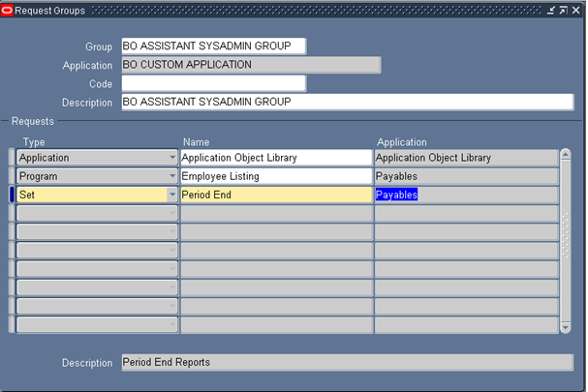Screen dimensions: 588x392
Task: Click current record indicator of Period End row
Action: [x=12, y=195]
